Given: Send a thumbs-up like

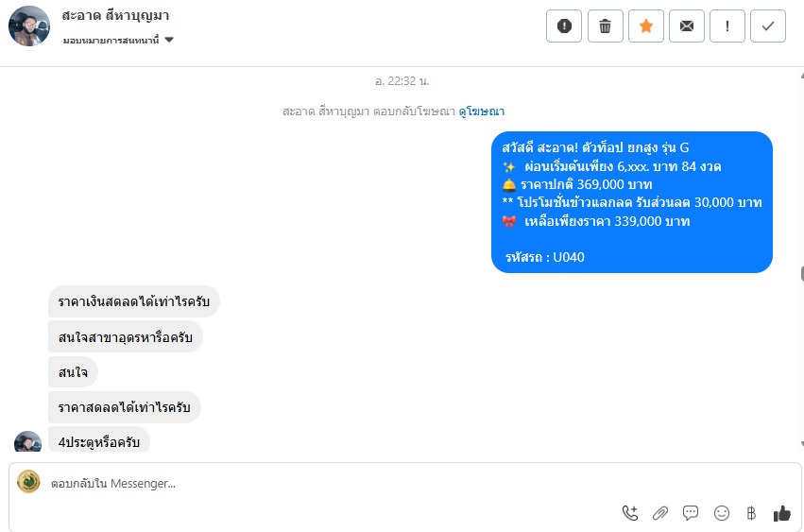Looking at the screenshot, I should pyautogui.click(x=782, y=513).
